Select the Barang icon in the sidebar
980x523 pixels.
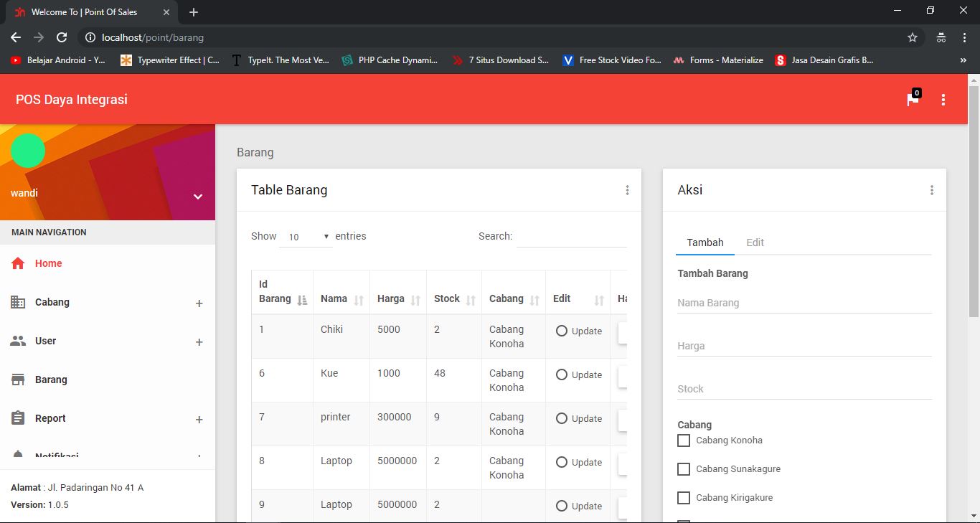19,380
